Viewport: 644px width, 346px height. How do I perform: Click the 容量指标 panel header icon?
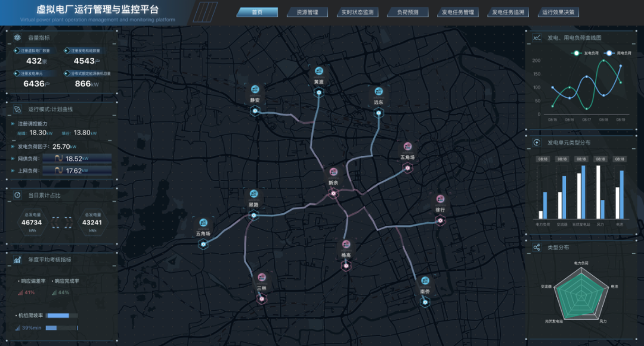(17, 38)
